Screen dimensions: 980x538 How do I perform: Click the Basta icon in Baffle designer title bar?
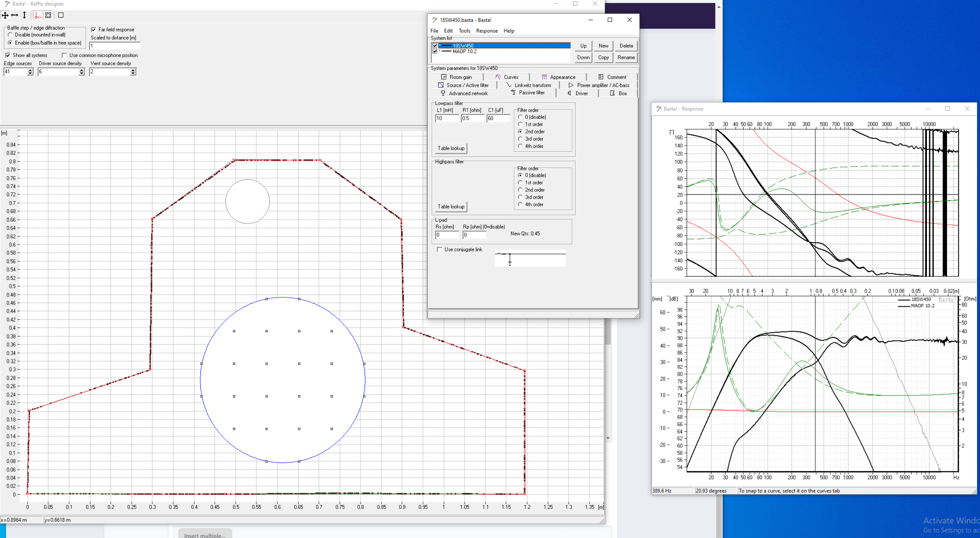coord(7,4)
